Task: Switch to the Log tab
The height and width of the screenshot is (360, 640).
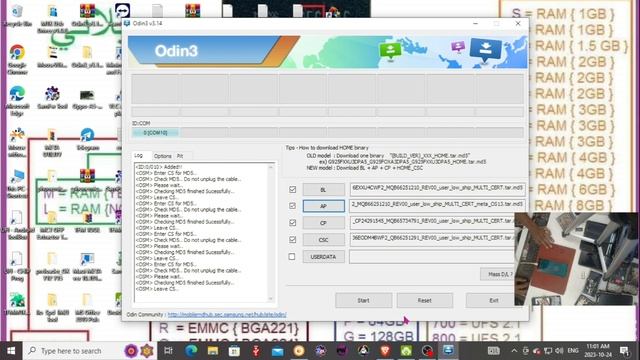Action: coord(139,156)
